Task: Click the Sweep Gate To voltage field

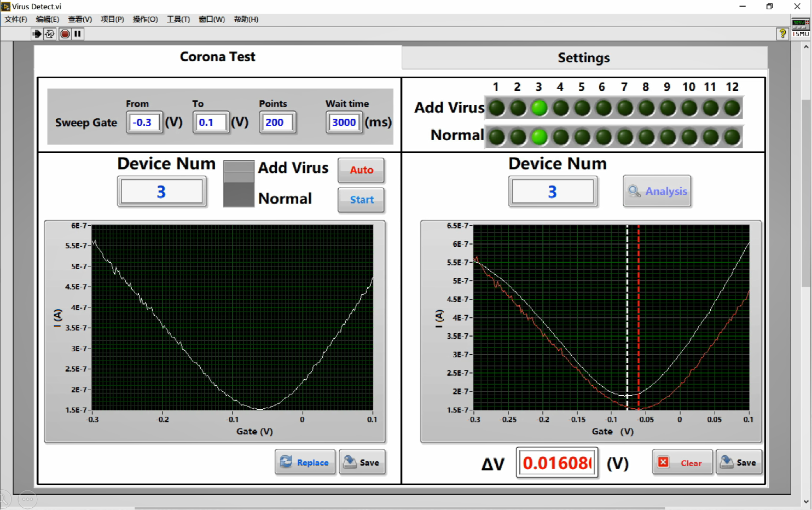Action: coord(211,123)
